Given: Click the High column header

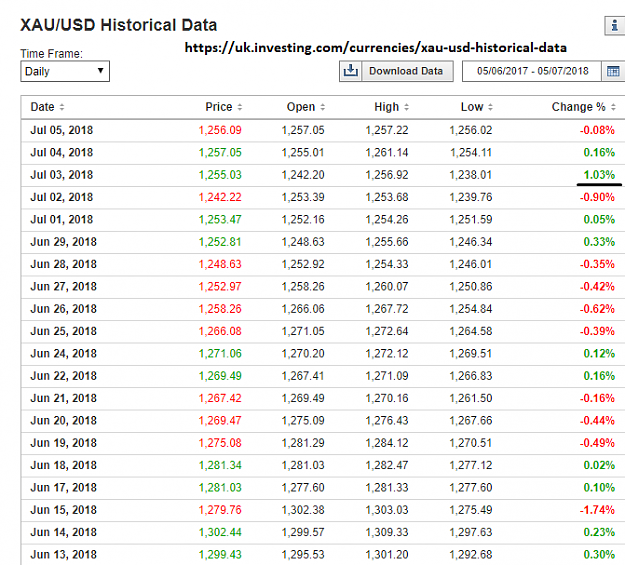Looking at the screenshot, I should (x=386, y=107).
